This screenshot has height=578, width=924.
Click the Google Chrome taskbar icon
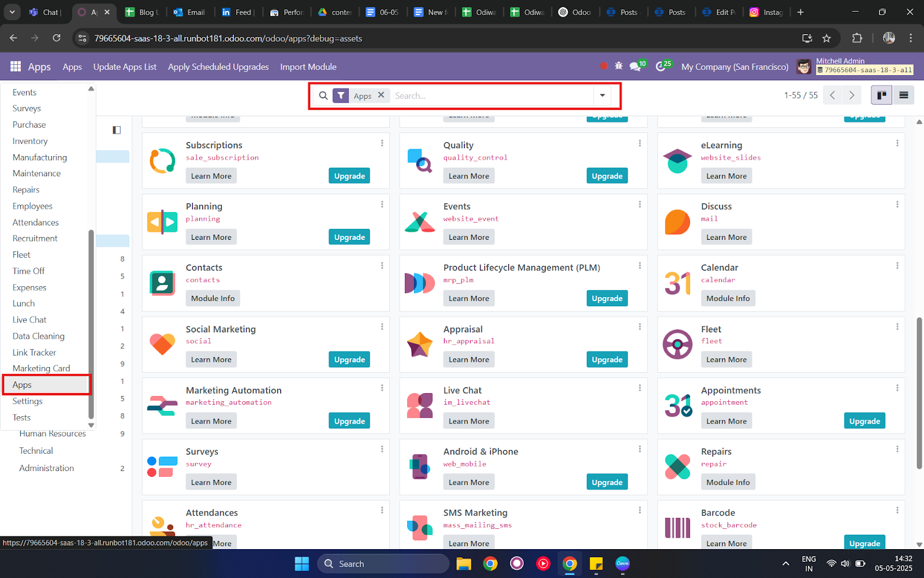(569, 564)
